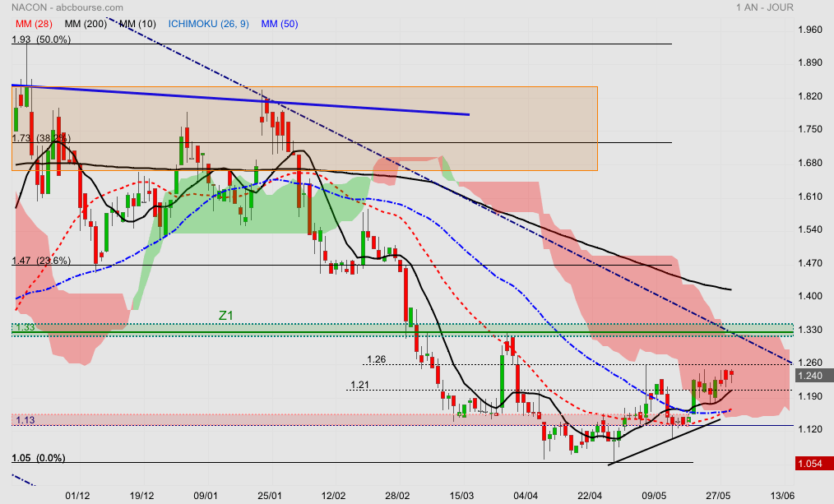Click the 1.400 price axis value

click(810, 296)
